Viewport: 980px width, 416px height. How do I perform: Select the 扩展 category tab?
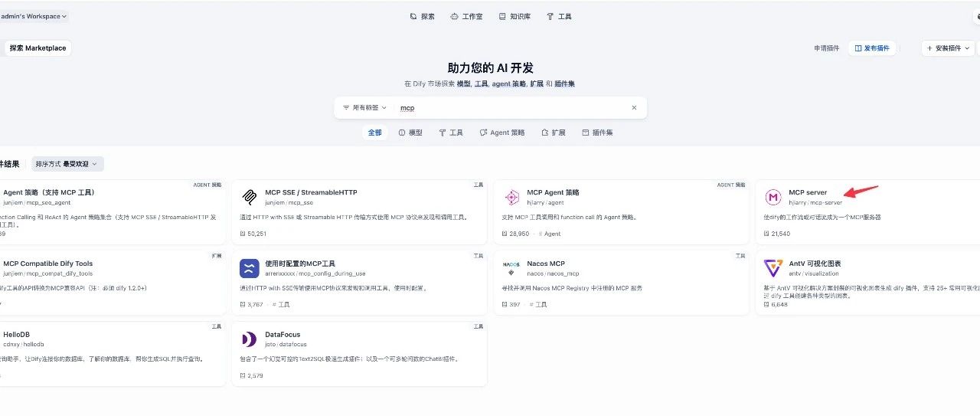coord(554,133)
